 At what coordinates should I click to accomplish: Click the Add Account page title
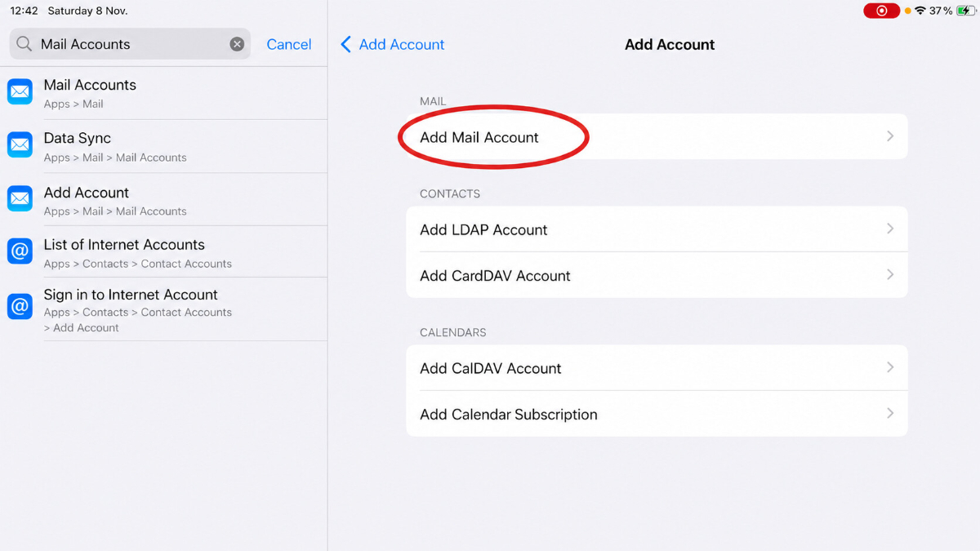tap(670, 44)
